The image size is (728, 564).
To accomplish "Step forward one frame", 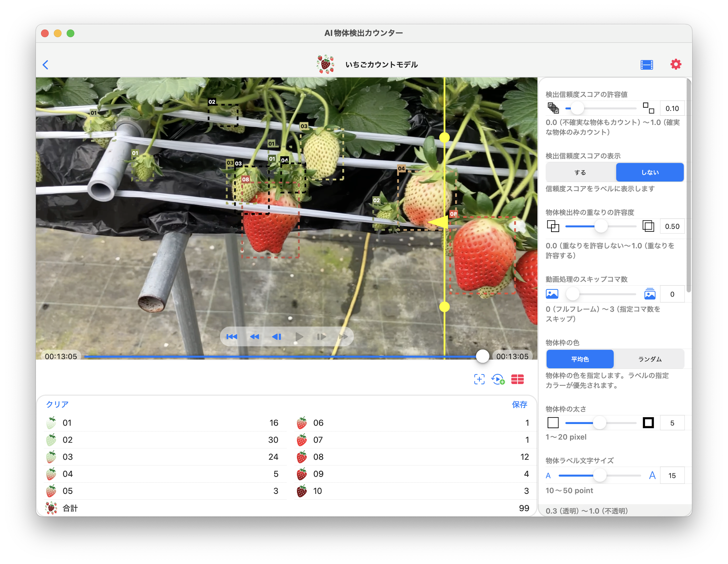I will pyautogui.click(x=321, y=337).
